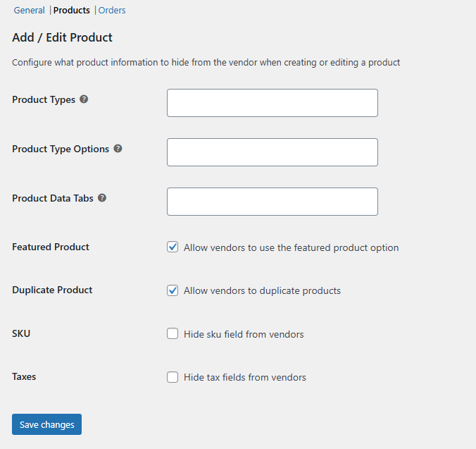Open the Product Type Options selection field
Screen dimensions: 476x449
(x=273, y=152)
